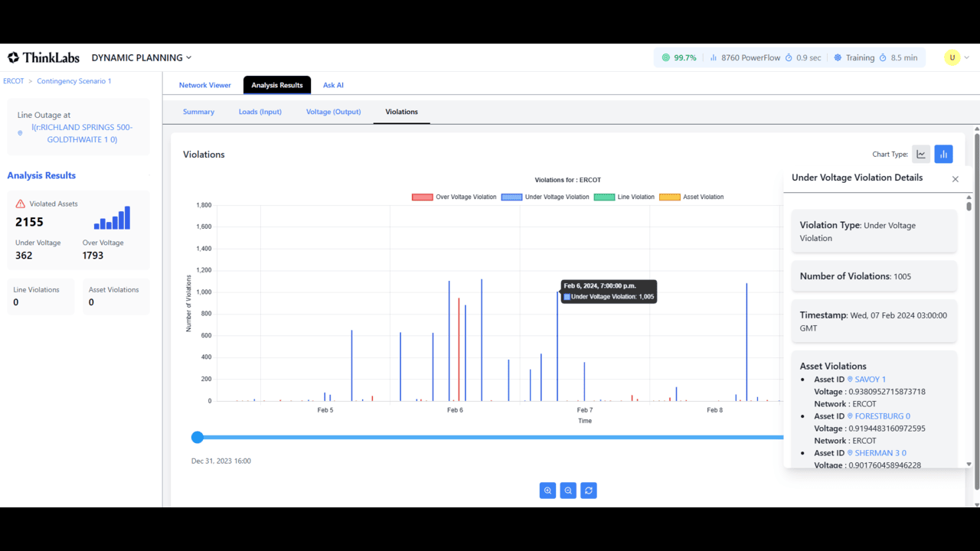Open the Dynamic Planning dropdown

[142, 57]
